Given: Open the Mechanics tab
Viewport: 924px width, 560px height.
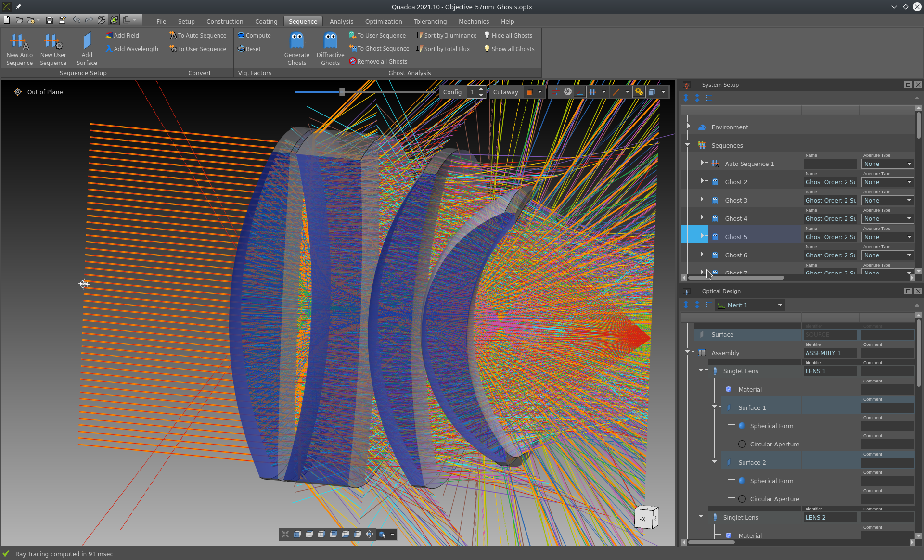Looking at the screenshot, I should pos(474,21).
